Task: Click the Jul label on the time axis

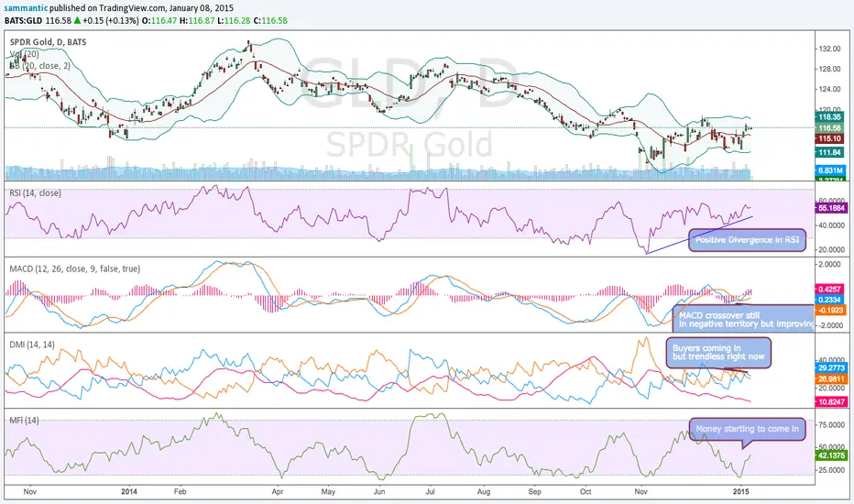Action: (x=430, y=491)
